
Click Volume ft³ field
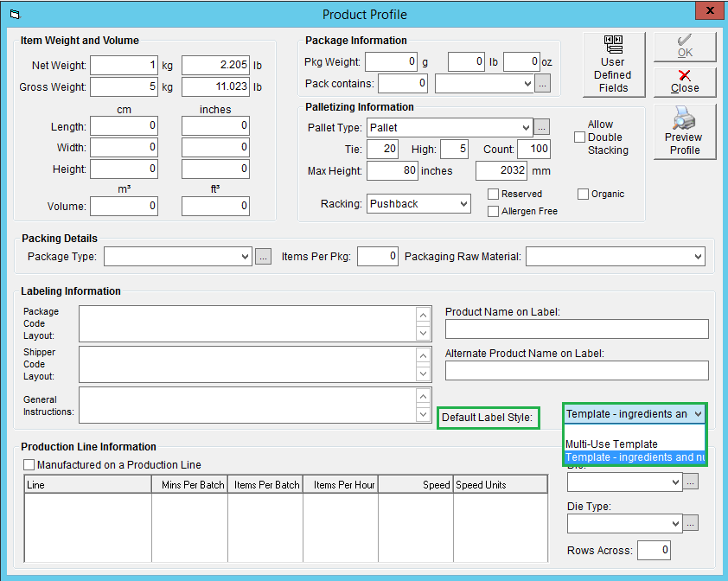pos(215,207)
